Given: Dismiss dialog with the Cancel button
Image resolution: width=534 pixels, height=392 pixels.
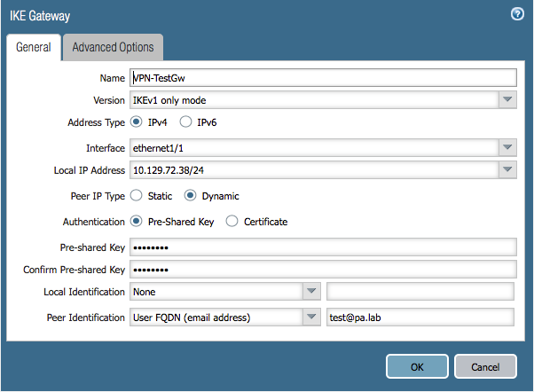Looking at the screenshot, I should point(485,366).
